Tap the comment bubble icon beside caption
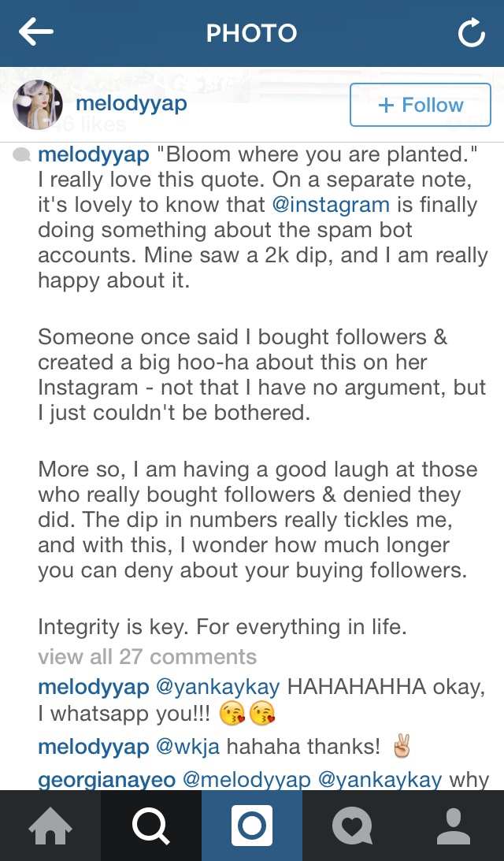This screenshot has width=504, height=861. [22, 155]
